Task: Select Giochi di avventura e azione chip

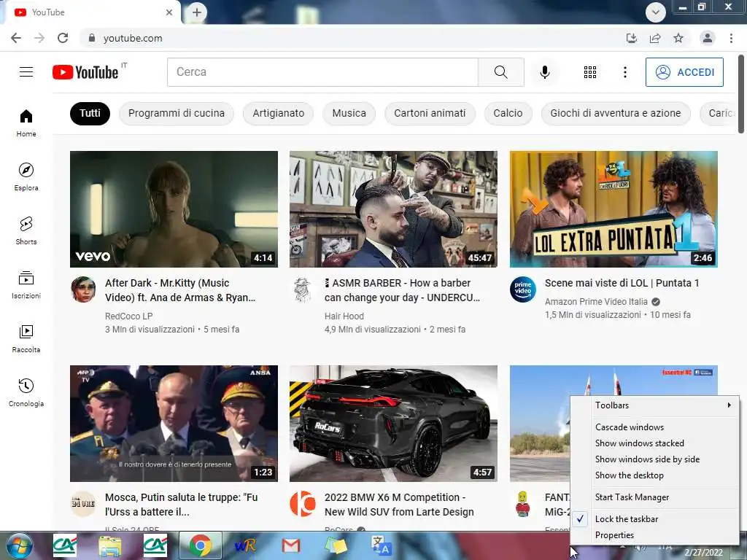Action: pyautogui.click(x=616, y=113)
